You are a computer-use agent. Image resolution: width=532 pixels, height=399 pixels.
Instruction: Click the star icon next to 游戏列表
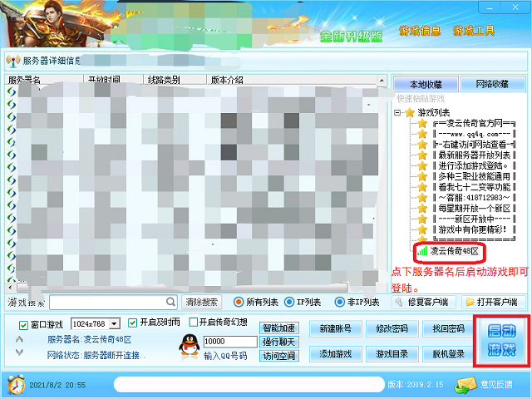(x=410, y=112)
